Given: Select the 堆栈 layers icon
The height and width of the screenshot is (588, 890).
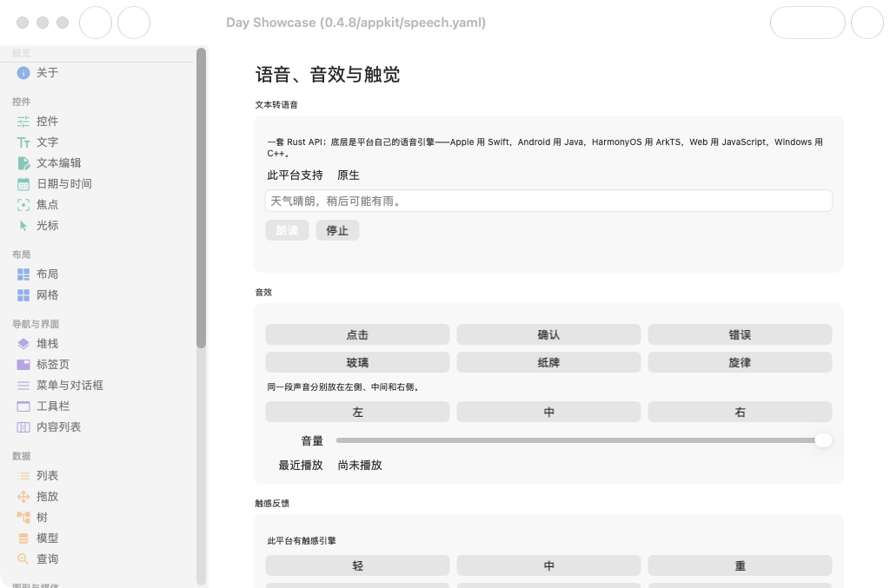Looking at the screenshot, I should [23, 344].
